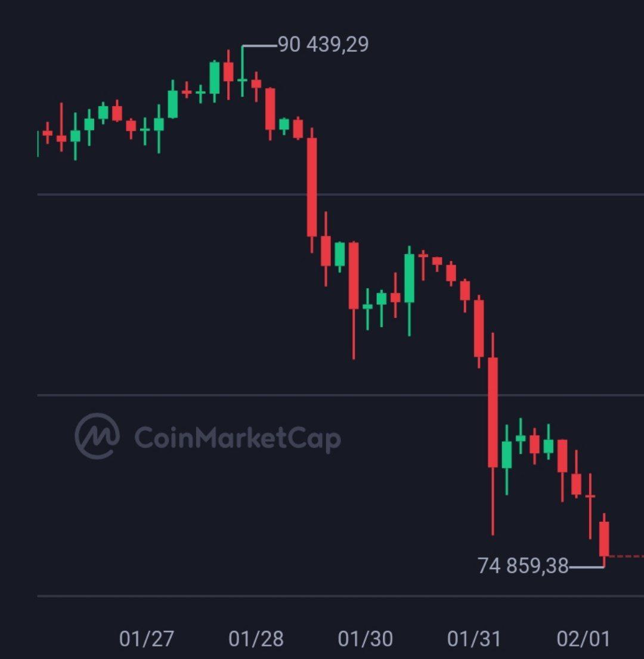The image size is (644, 659).
Task: Click the last red candle at chart's low
Action: [x=604, y=539]
